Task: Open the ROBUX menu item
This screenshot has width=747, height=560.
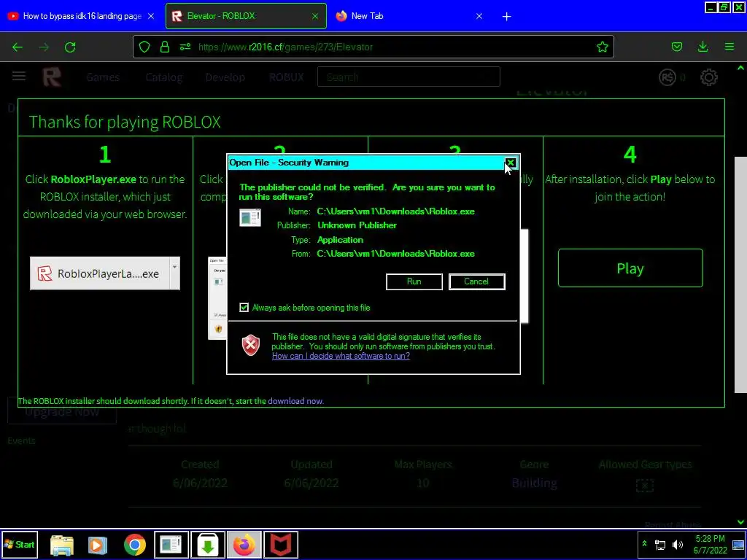Action: (286, 77)
